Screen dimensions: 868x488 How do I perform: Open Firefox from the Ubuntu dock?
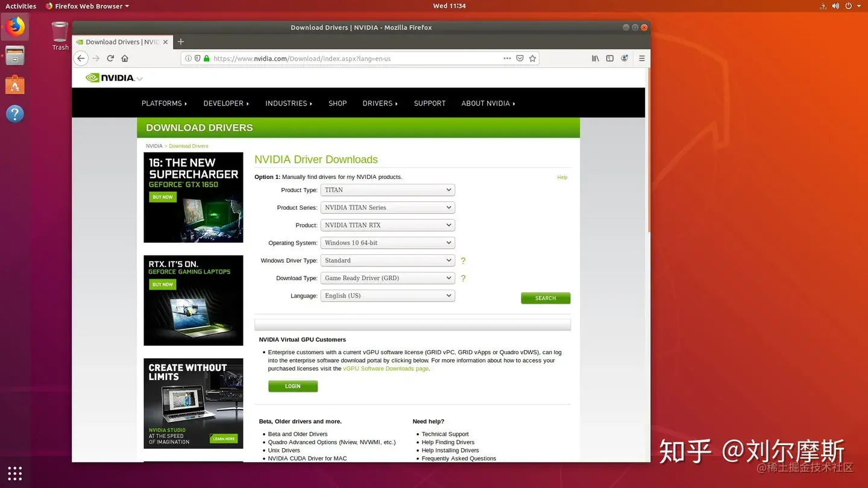coord(15,27)
